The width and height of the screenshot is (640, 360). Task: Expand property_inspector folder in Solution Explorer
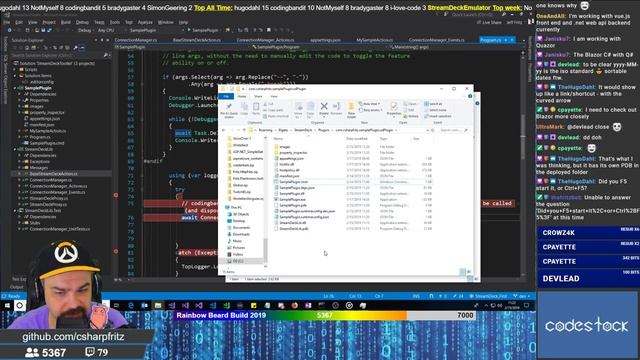[20, 112]
